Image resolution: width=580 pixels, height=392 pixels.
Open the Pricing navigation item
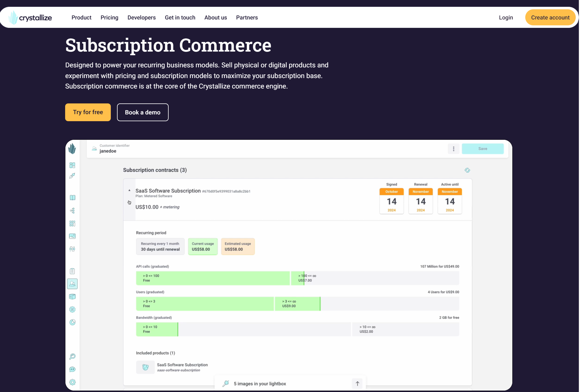[109, 17]
